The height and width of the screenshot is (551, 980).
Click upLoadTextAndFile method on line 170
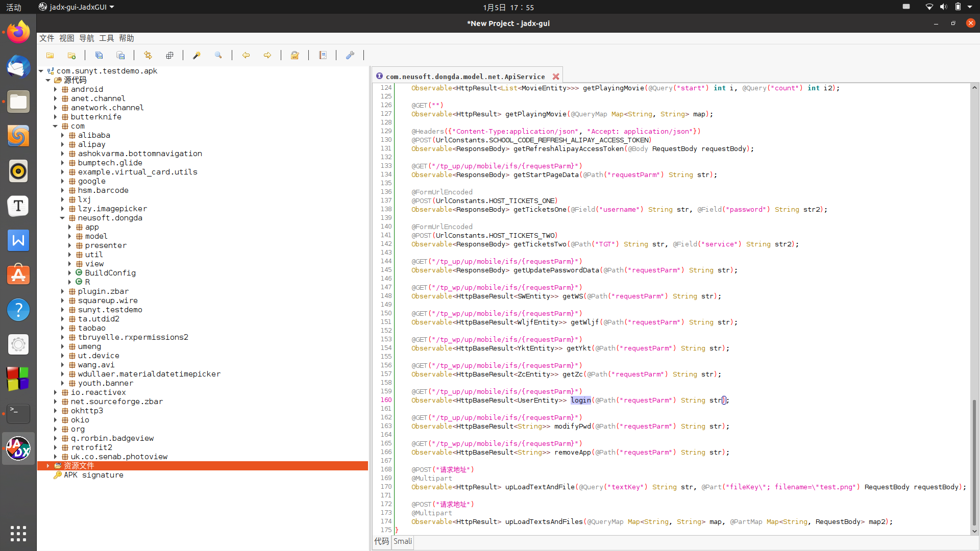pos(540,487)
